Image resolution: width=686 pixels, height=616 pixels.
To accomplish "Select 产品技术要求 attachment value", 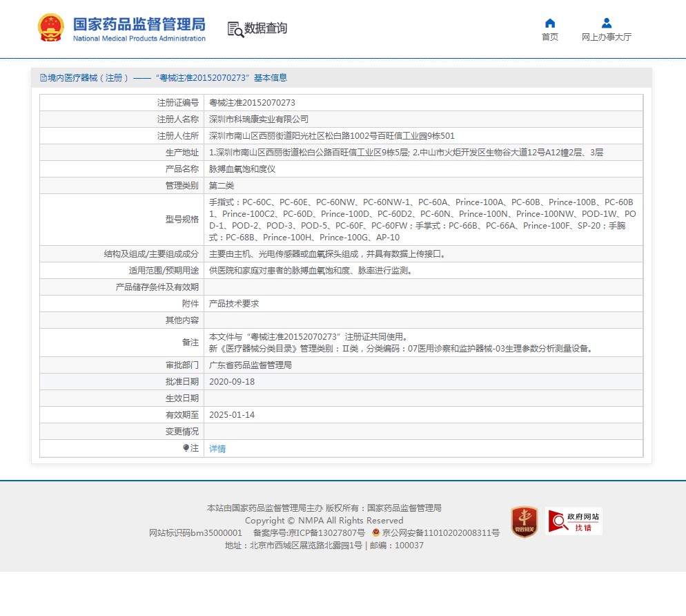I will click(x=234, y=304).
